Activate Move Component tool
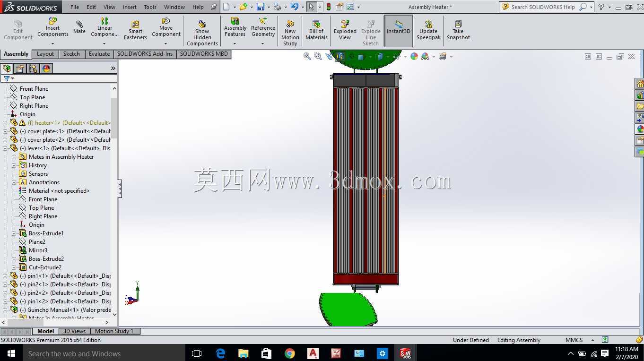The height and width of the screenshot is (361, 644). point(166,27)
